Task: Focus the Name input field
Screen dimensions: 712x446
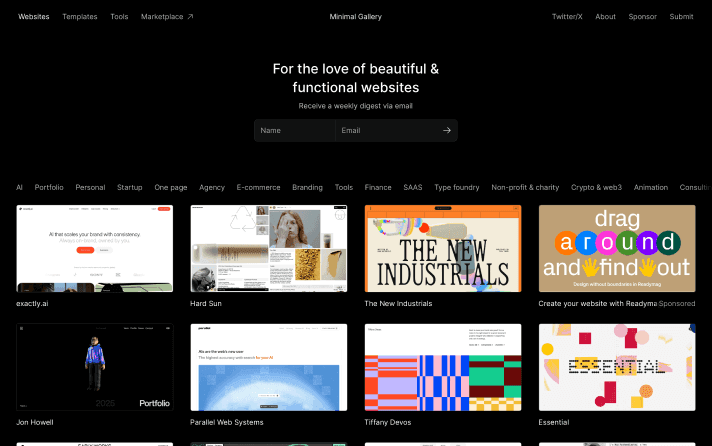Action: coord(295,130)
